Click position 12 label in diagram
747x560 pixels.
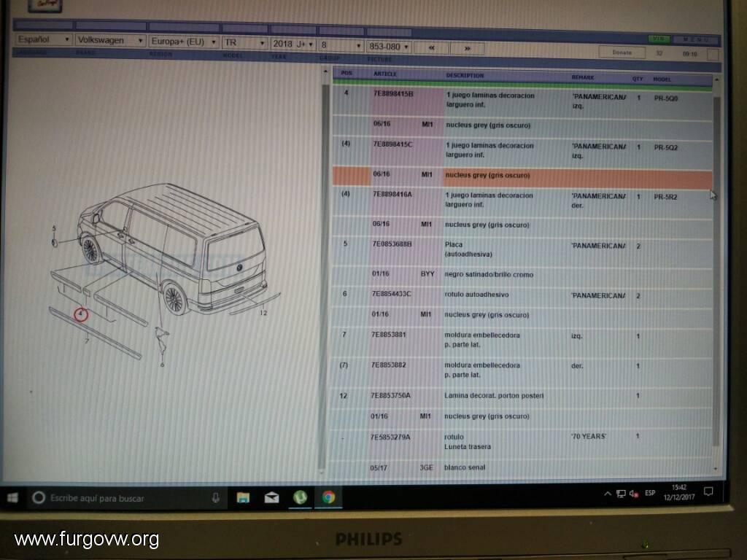(263, 313)
